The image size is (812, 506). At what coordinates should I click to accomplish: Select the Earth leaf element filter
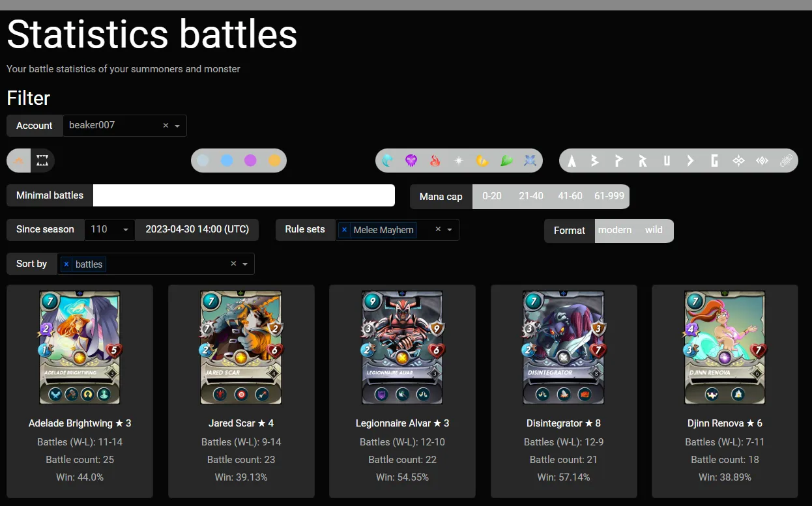506,161
